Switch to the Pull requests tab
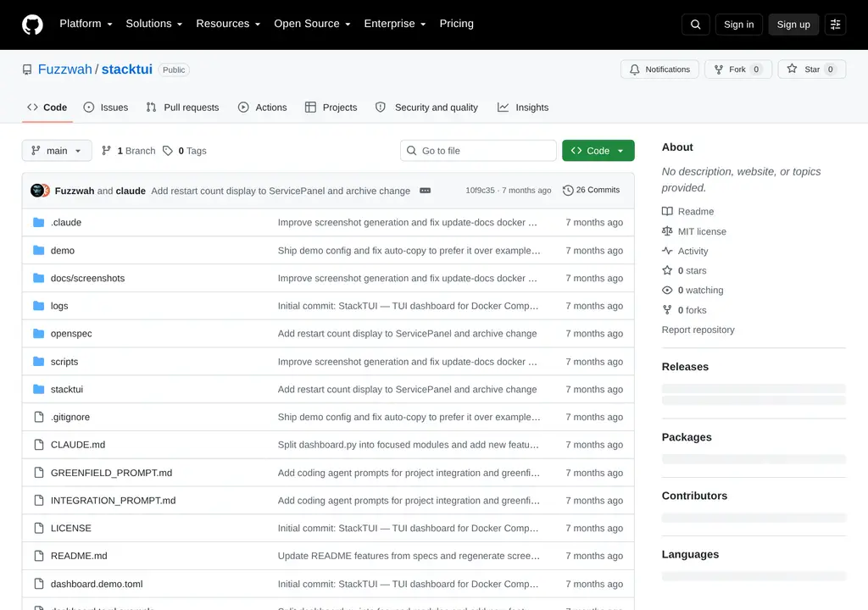 point(183,108)
